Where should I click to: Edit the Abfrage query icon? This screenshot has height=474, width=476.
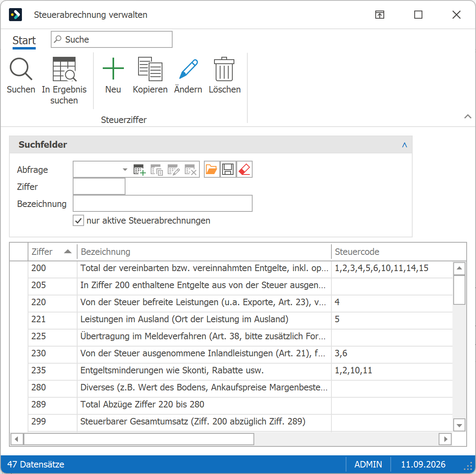pyautogui.click(x=174, y=170)
